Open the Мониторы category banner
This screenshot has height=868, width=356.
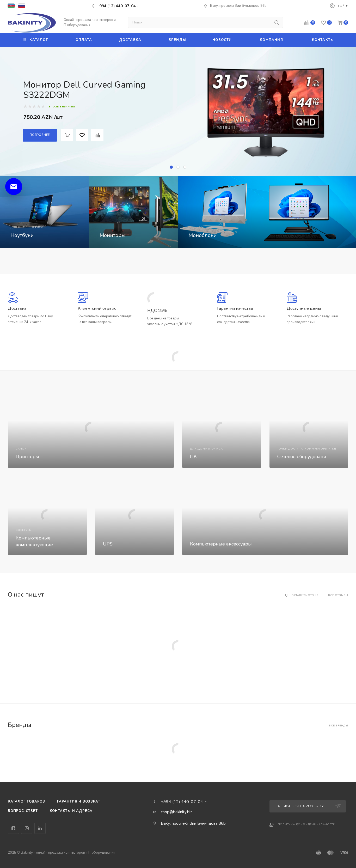click(133, 212)
